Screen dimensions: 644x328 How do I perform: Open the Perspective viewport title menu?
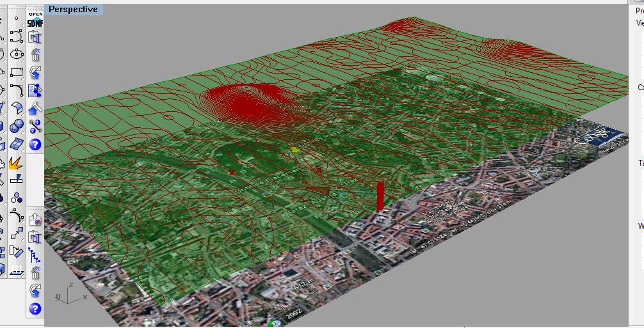[74, 9]
